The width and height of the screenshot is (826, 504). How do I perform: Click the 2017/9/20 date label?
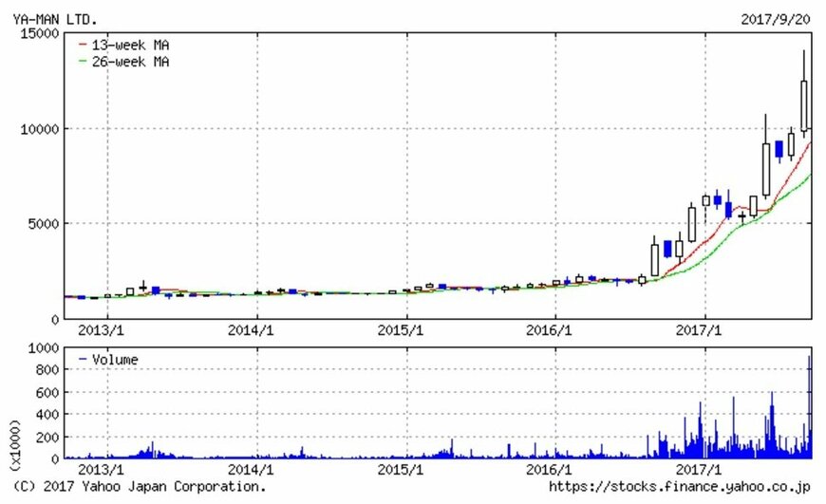776,18
